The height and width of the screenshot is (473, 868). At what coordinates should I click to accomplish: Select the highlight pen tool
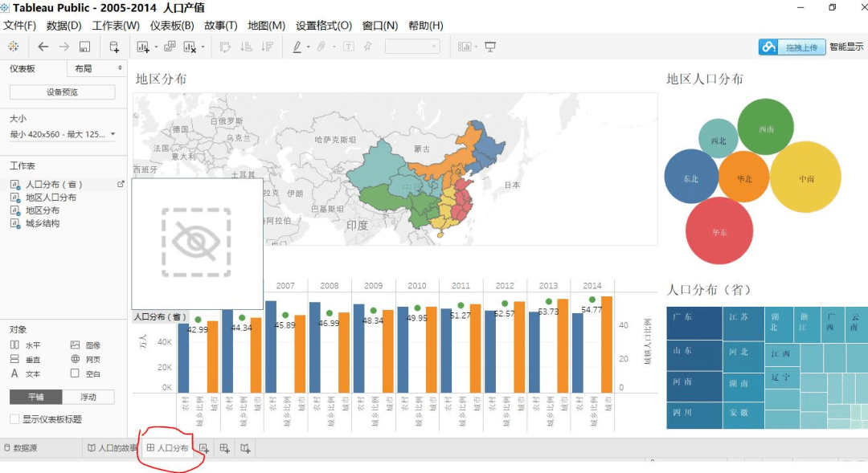pyautogui.click(x=297, y=47)
